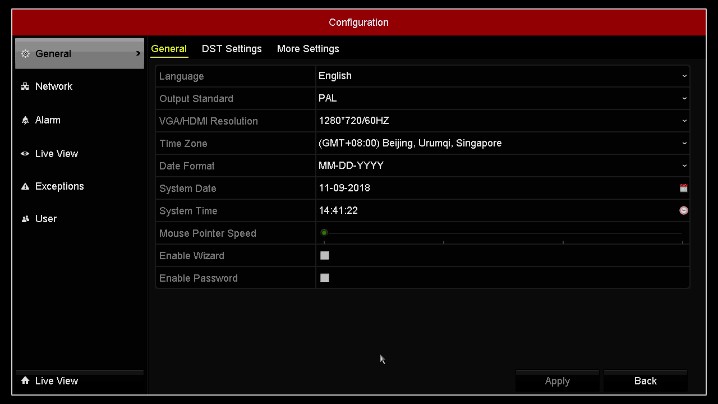Image resolution: width=718 pixels, height=404 pixels.
Task: Click the General gear icon in sidebar
Action: pos(25,54)
